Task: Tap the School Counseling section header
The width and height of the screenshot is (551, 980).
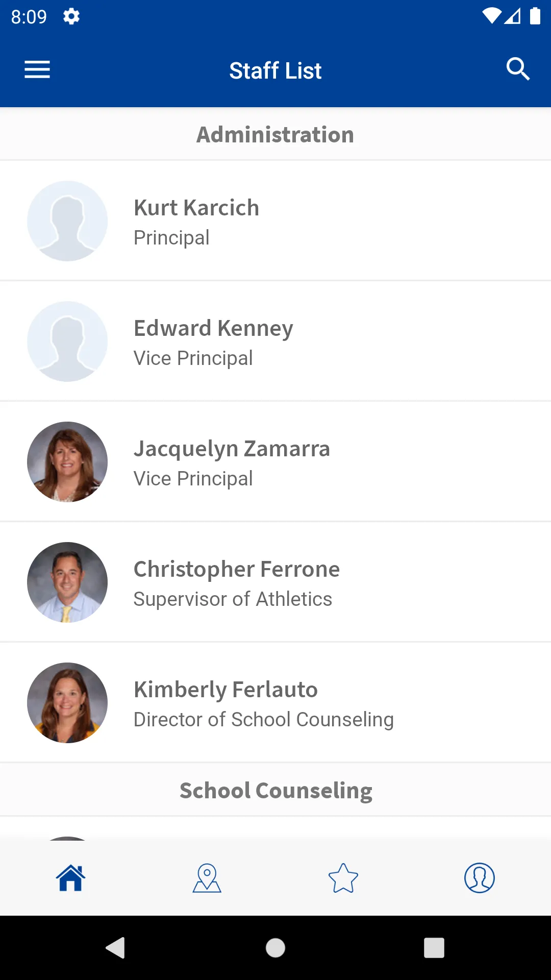Action: (275, 790)
